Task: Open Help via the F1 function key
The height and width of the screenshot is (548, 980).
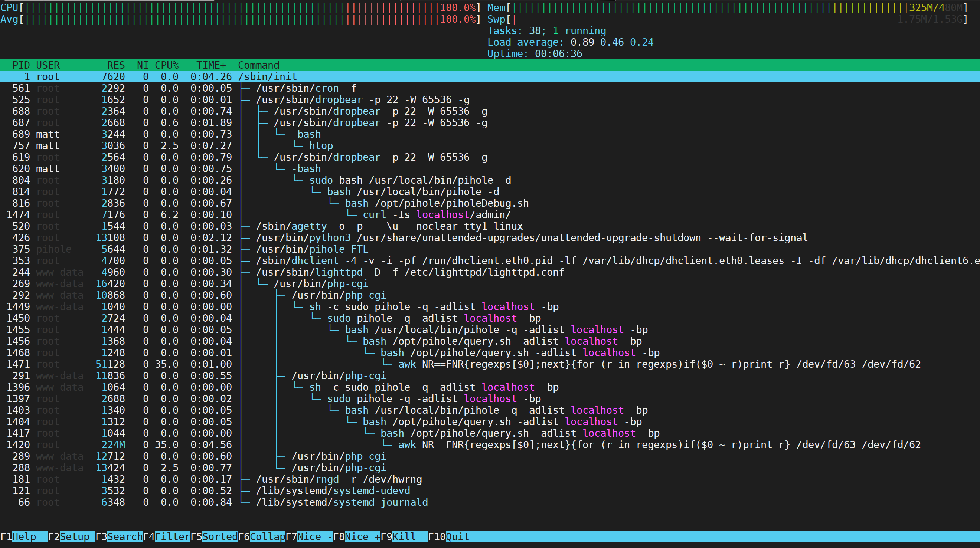Action: (24, 536)
